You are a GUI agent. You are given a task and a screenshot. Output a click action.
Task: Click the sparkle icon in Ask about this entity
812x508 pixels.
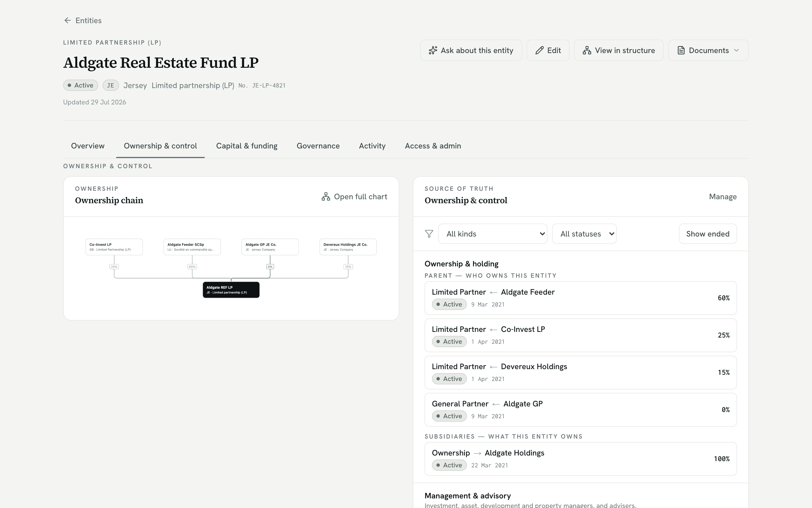pos(433,51)
